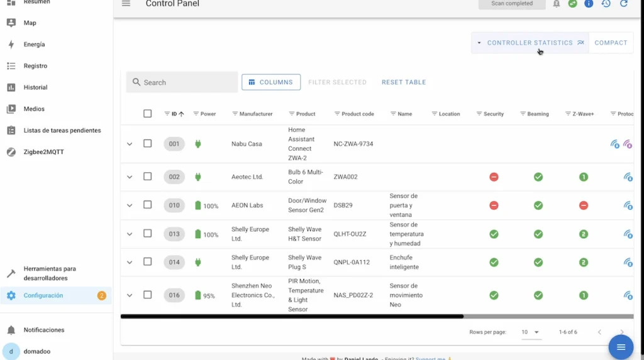Open the Energía lightning icon

pyautogui.click(x=11, y=45)
